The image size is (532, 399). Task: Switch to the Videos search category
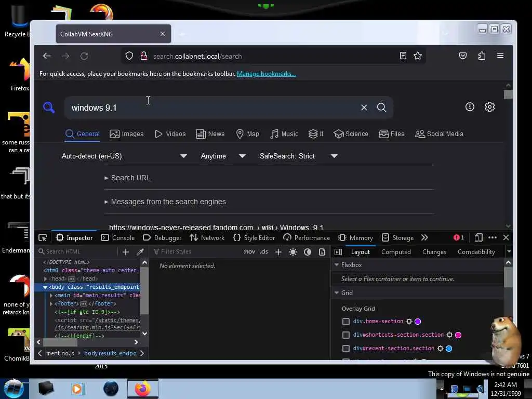[170, 134]
